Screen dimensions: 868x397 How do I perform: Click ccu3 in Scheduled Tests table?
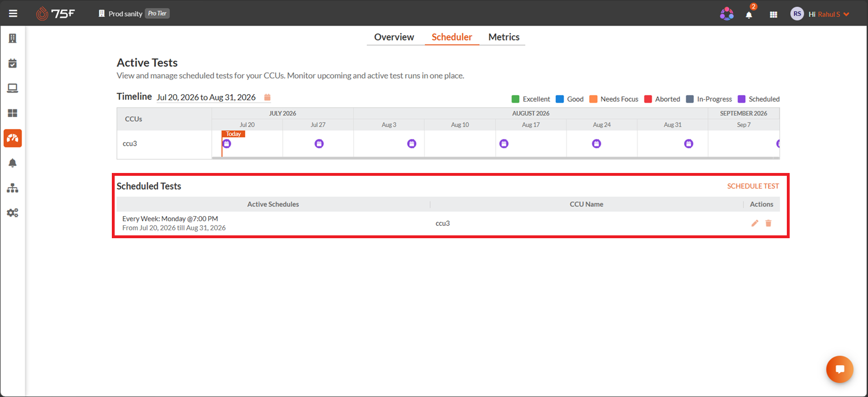(443, 223)
